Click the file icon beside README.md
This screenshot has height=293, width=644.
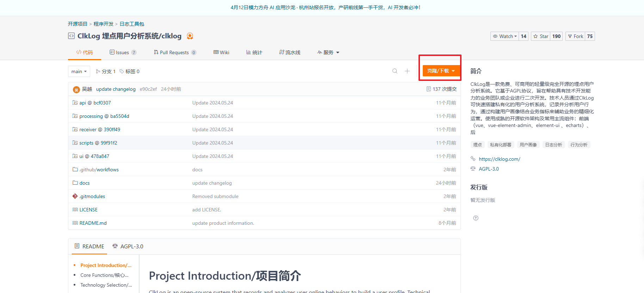(75, 223)
